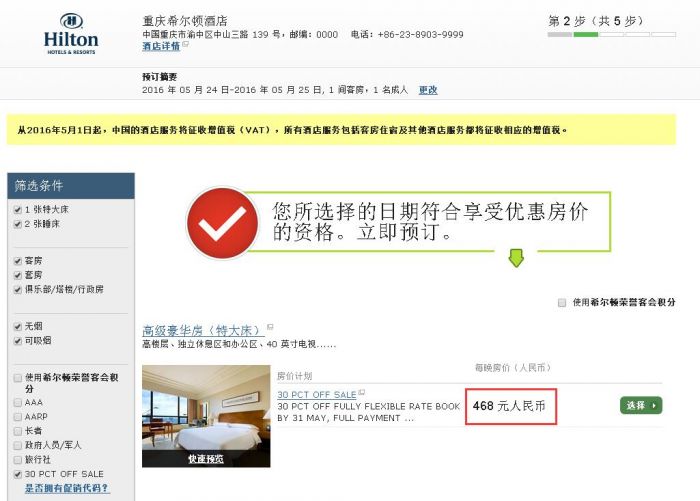Viewport: 700px width, 501px height.
Task: Open popup icon beside 酒店详情 link
Action: (x=186, y=44)
